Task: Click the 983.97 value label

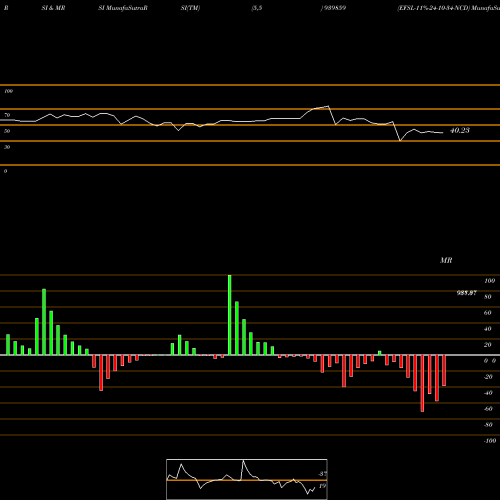Action: click(x=467, y=293)
